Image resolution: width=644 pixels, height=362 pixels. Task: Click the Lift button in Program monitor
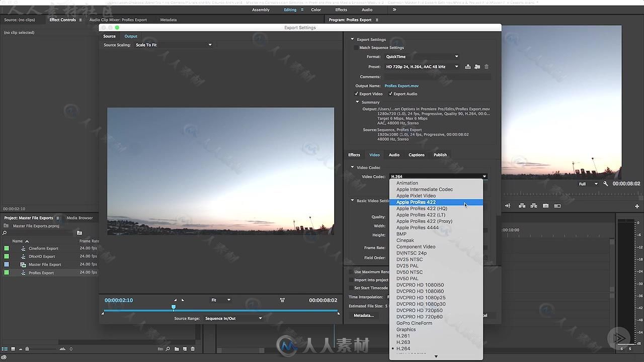522,206
